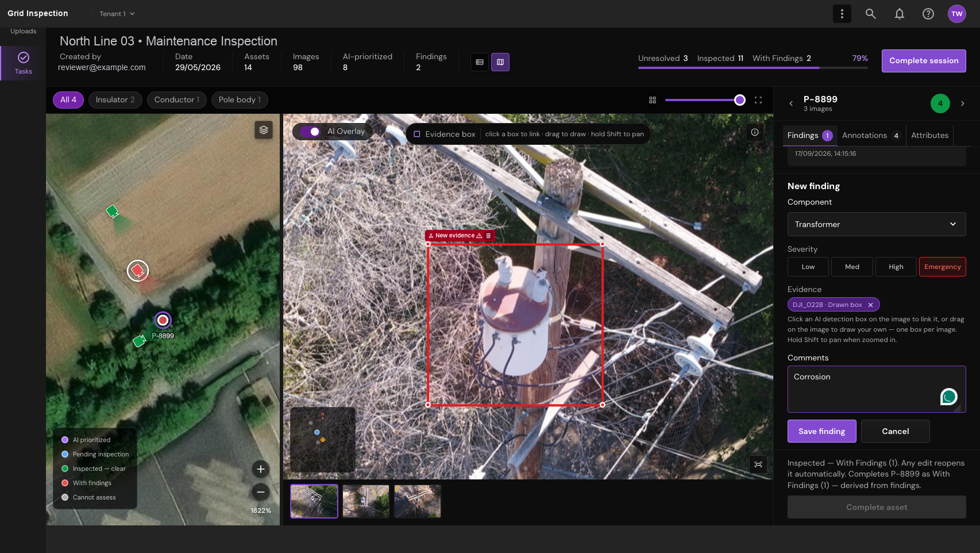The width and height of the screenshot is (980, 553).
Task: Select High severity
Action: [896, 267]
